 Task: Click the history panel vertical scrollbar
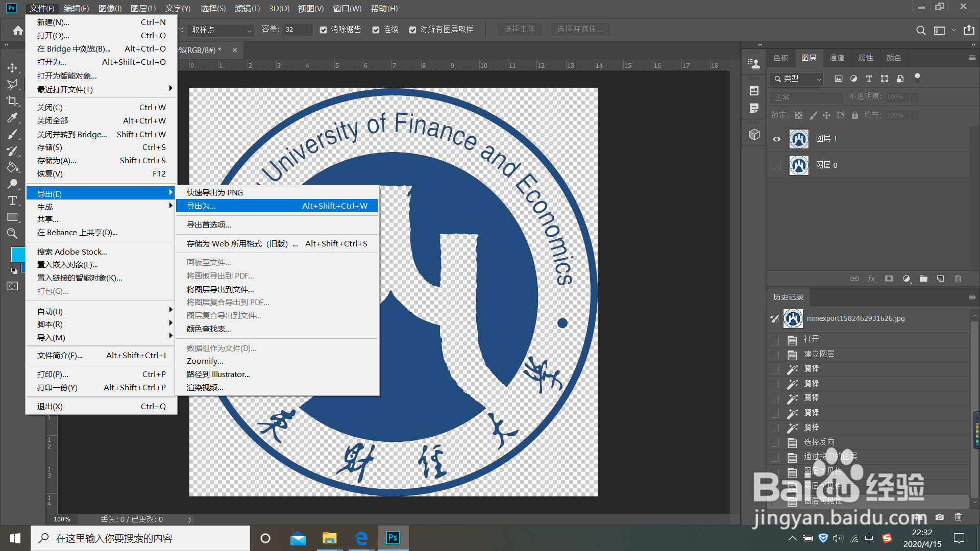pyautogui.click(x=974, y=408)
